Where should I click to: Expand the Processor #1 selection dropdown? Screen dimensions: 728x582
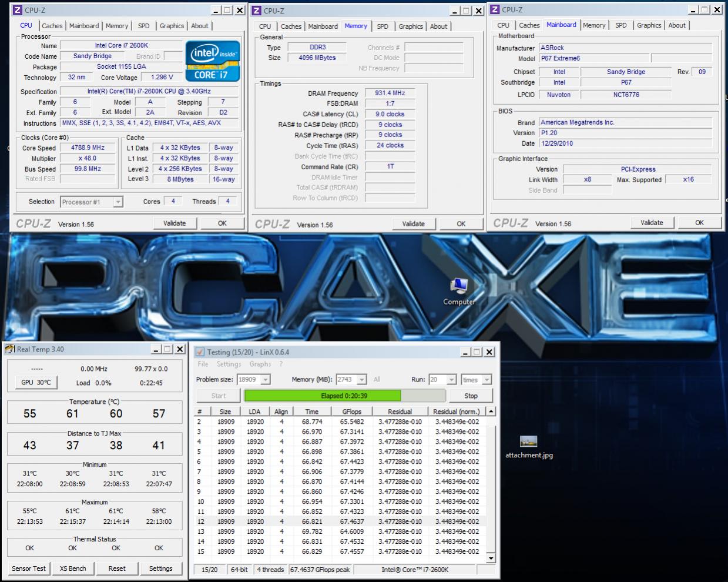tap(118, 202)
